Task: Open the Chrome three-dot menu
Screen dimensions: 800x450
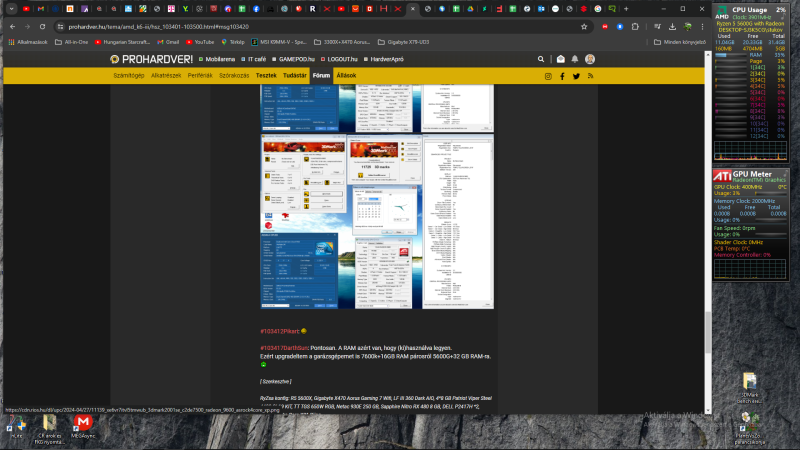Action: (703, 27)
